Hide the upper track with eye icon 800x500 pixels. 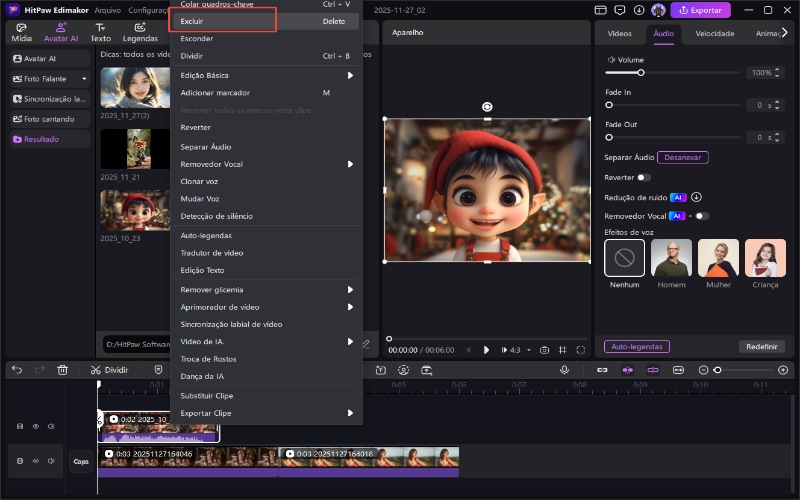tap(36, 426)
